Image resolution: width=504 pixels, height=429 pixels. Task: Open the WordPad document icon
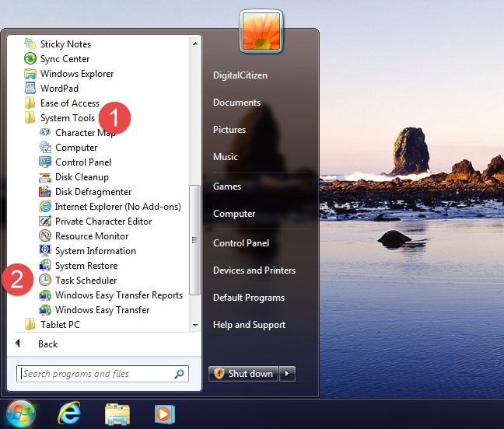click(30, 89)
